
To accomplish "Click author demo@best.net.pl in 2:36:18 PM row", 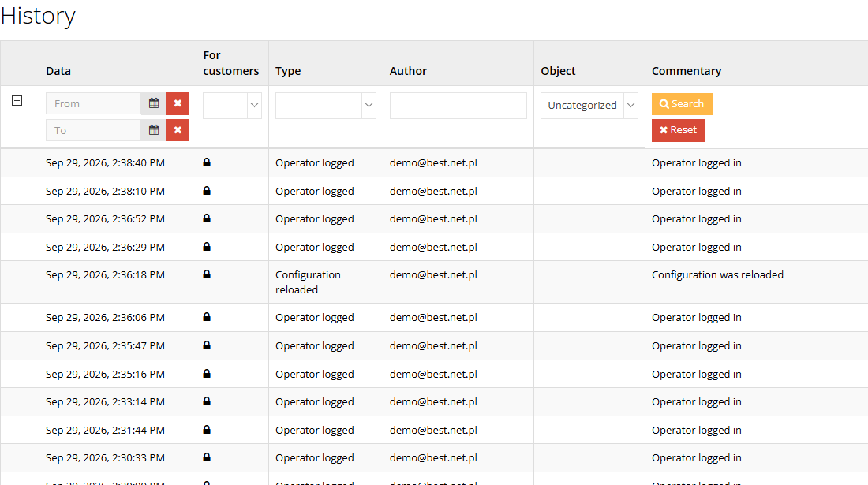I will (x=433, y=275).
